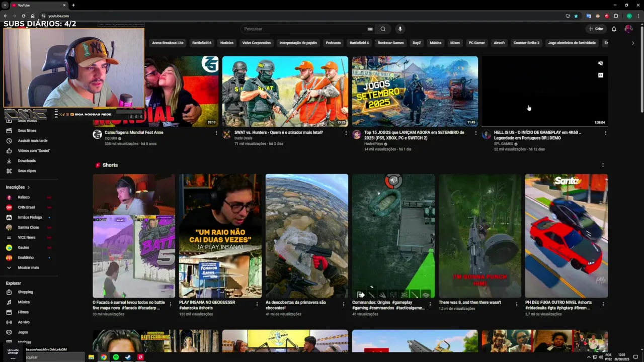Select the Rockstar Games chip

click(390, 43)
